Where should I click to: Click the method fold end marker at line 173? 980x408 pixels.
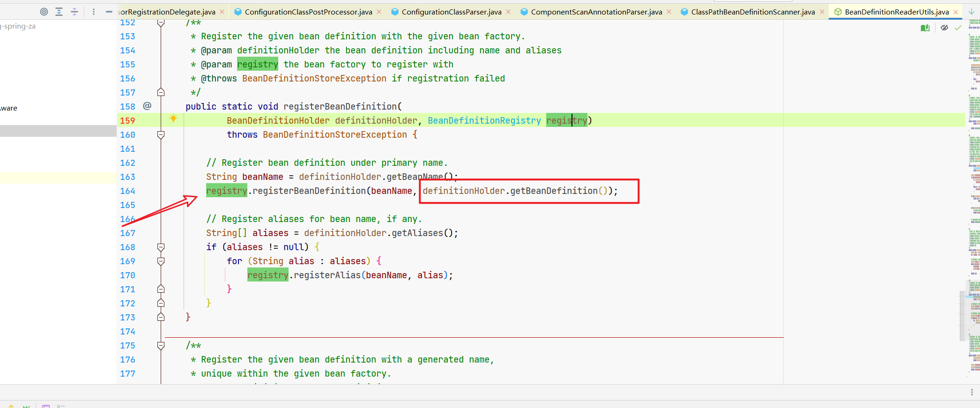(161, 317)
